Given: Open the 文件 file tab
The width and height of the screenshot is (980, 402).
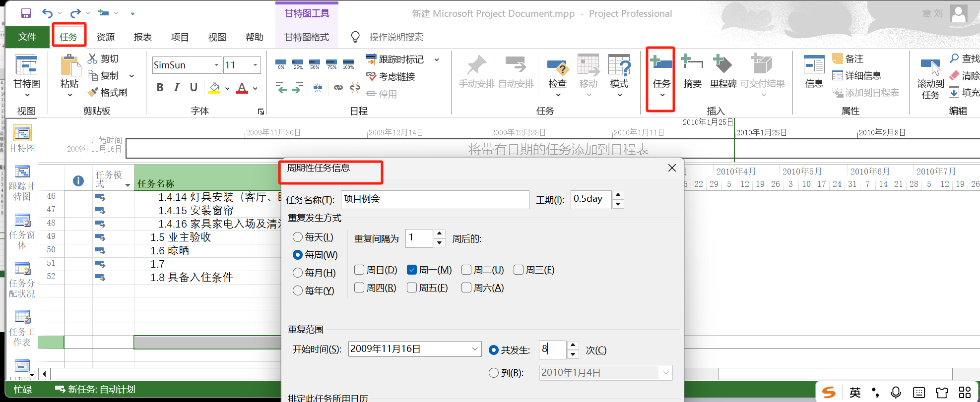Looking at the screenshot, I should [27, 37].
